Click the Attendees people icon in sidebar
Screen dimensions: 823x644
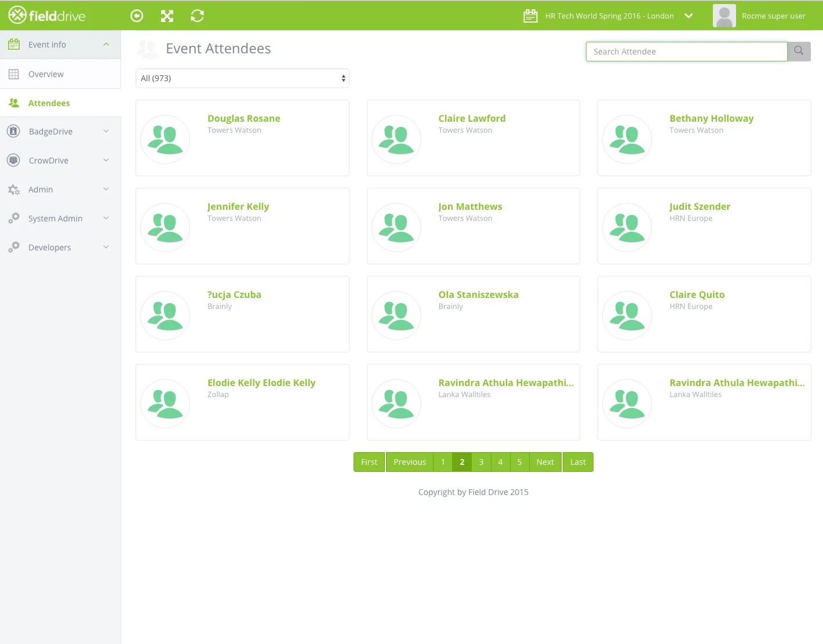click(x=14, y=103)
